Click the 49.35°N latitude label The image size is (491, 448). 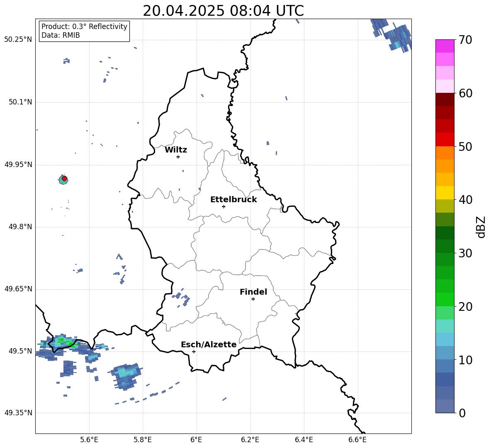point(18,413)
